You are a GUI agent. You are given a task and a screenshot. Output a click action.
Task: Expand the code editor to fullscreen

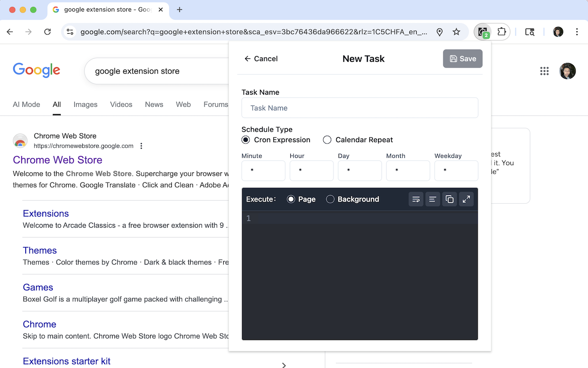click(466, 199)
